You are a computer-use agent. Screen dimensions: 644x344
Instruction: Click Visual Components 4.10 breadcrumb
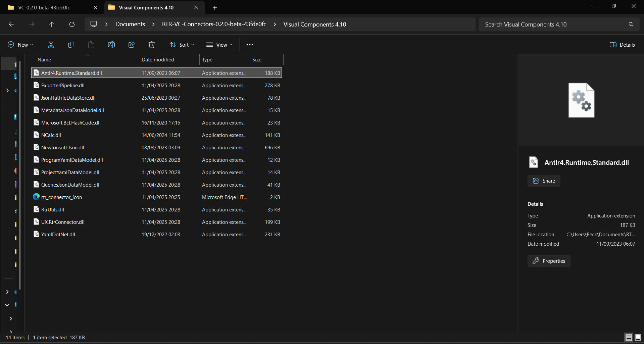pos(315,24)
